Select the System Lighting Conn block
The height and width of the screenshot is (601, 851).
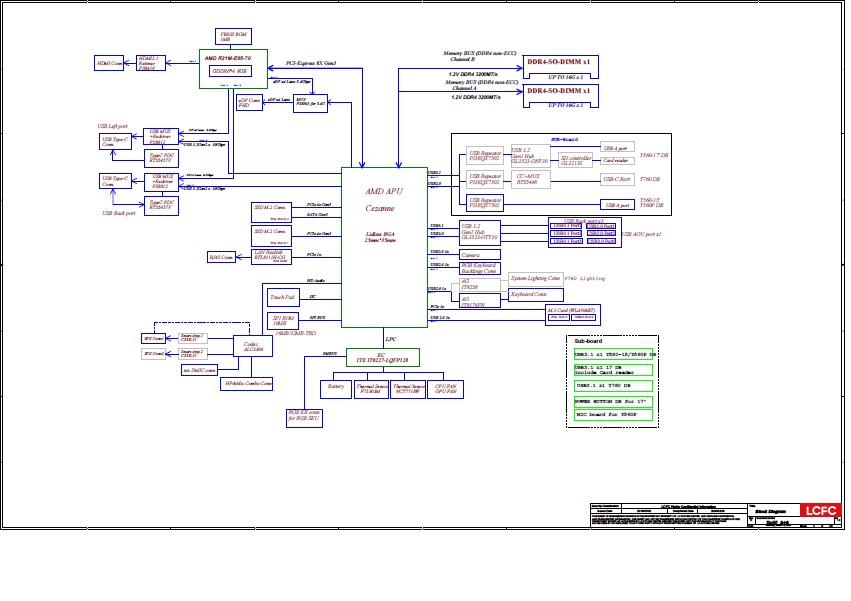(536, 279)
